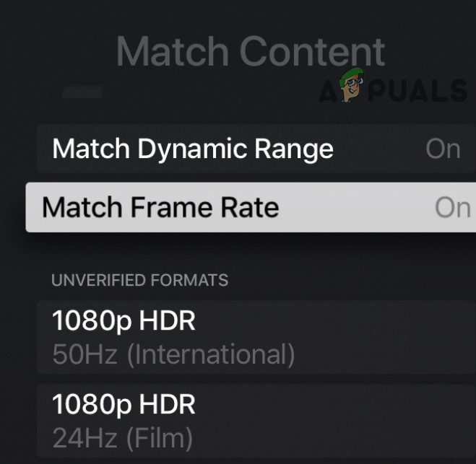The image size is (476, 464).
Task: Select the Match Frame Rate label
Action: point(160,208)
